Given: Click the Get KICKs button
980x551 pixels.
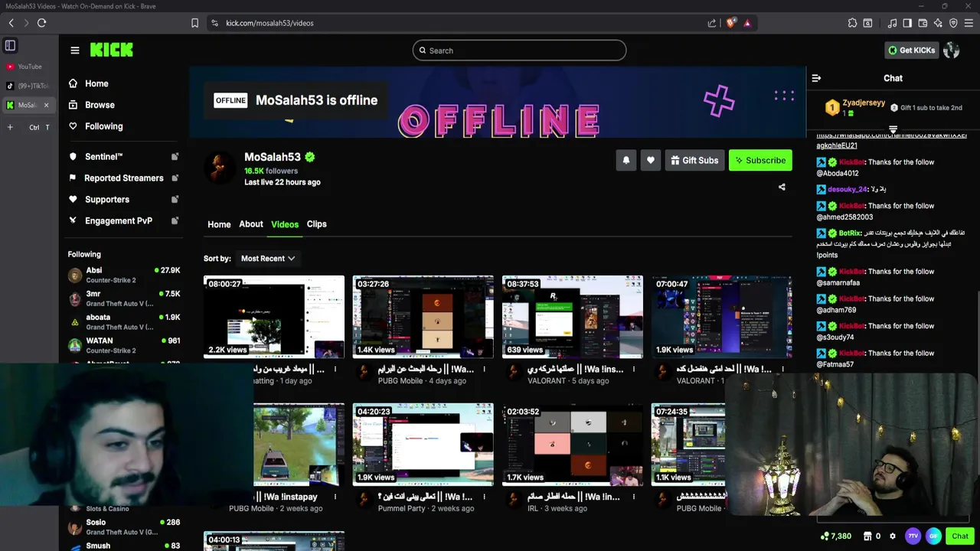Looking at the screenshot, I should 911,51.
